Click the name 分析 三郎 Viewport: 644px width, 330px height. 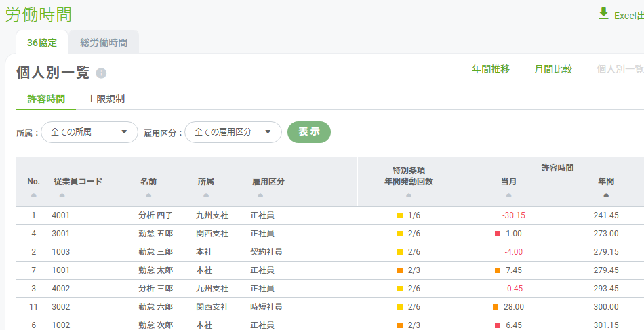click(156, 289)
